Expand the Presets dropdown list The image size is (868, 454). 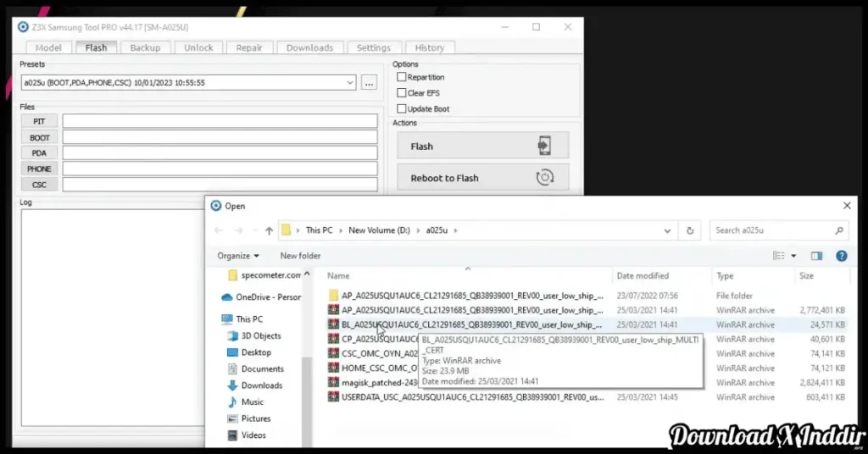pos(350,83)
